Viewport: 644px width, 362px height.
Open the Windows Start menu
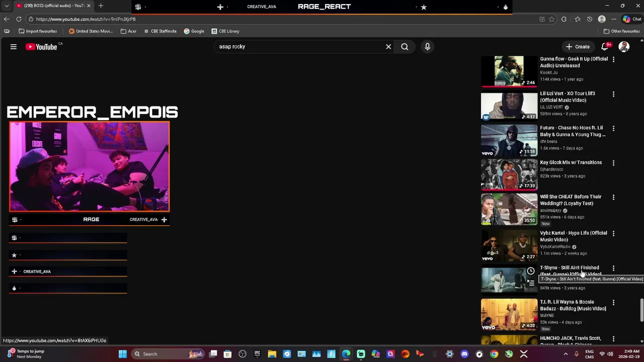pos(123,354)
